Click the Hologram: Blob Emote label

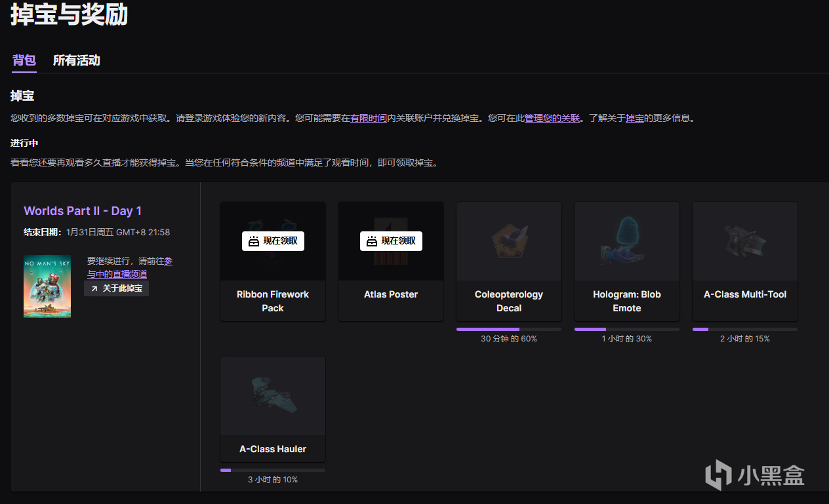coord(627,301)
